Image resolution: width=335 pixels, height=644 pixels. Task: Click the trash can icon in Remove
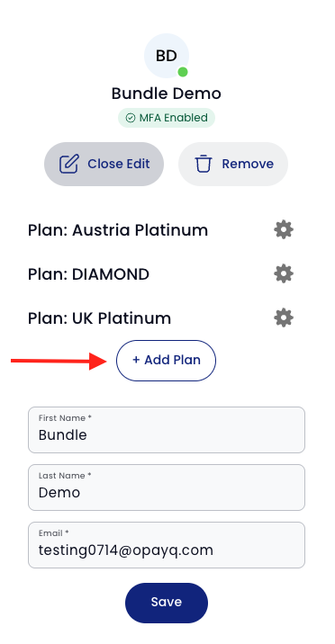[x=203, y=164]
